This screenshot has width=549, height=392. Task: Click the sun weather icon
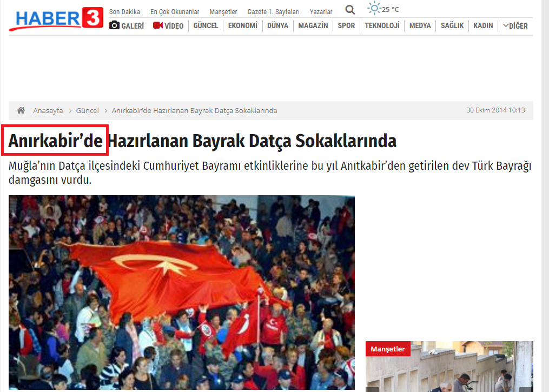pyautogui.click(x=374, y=9)
